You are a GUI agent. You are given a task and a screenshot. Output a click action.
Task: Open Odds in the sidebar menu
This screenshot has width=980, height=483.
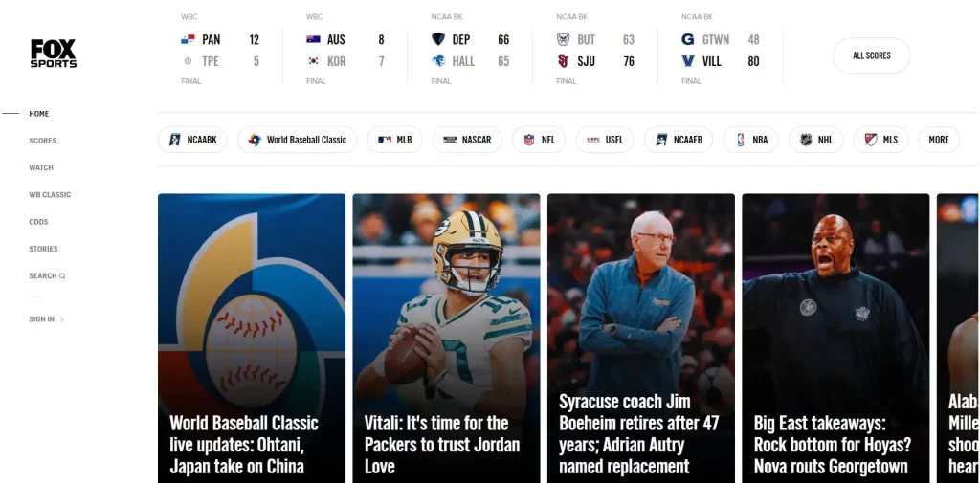click(38, 222)
